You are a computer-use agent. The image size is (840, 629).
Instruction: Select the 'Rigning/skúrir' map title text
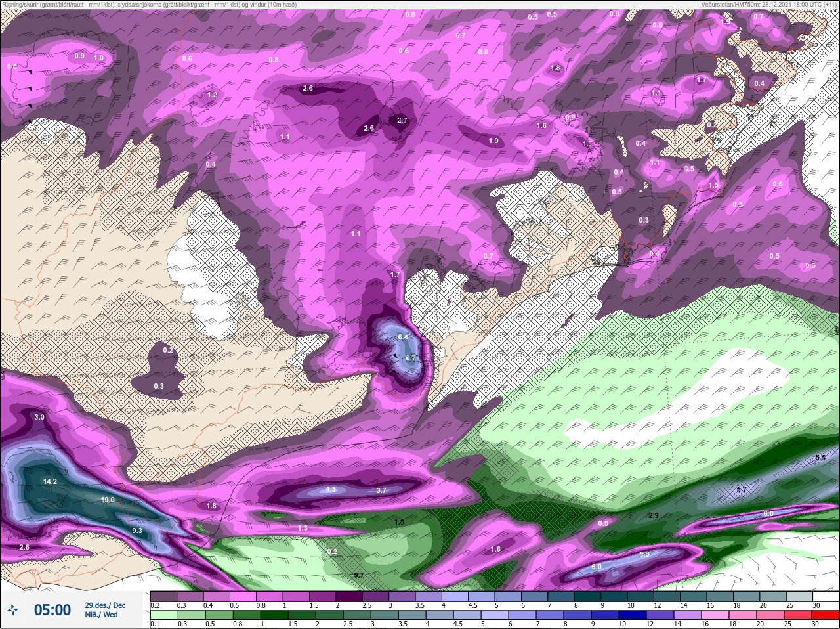26,4
